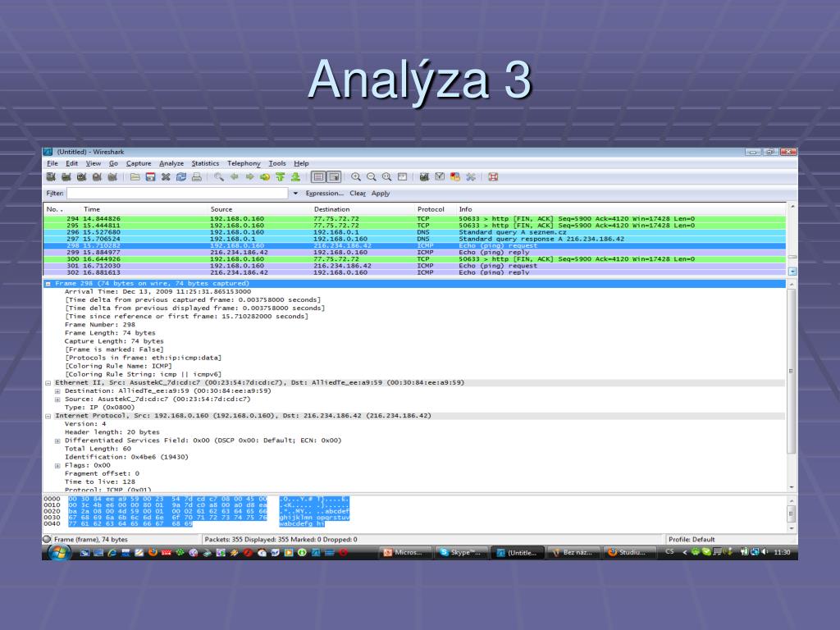This screenshot has width=840, height=630.
Task: Go back in packet history
Action: tap(234, 177)
